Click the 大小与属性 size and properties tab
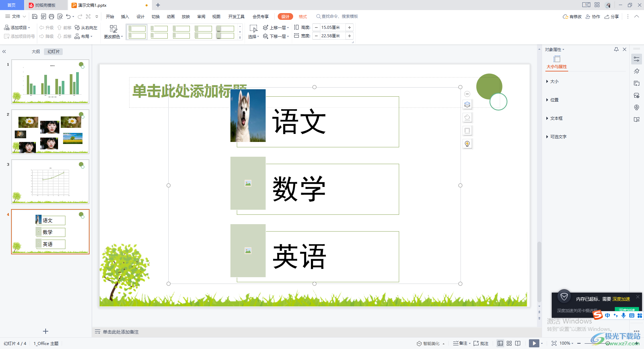 [x=557, y=63]
